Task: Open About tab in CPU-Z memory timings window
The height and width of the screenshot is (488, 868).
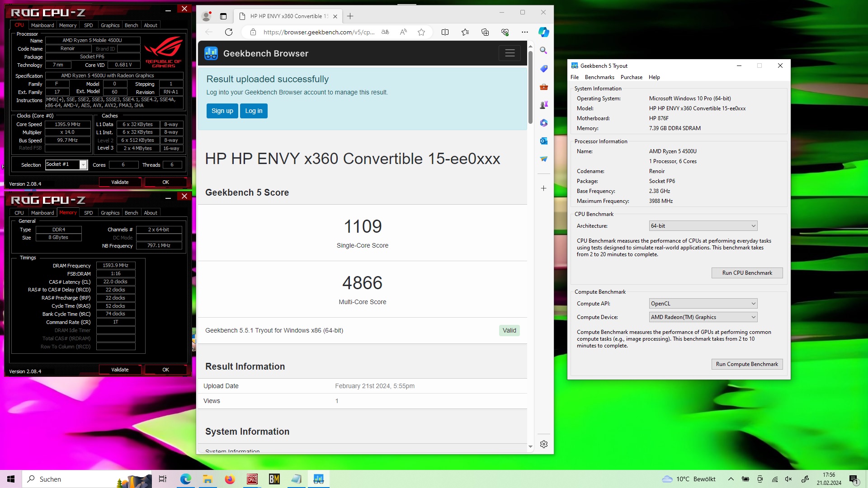Action: tap(151, 213)
